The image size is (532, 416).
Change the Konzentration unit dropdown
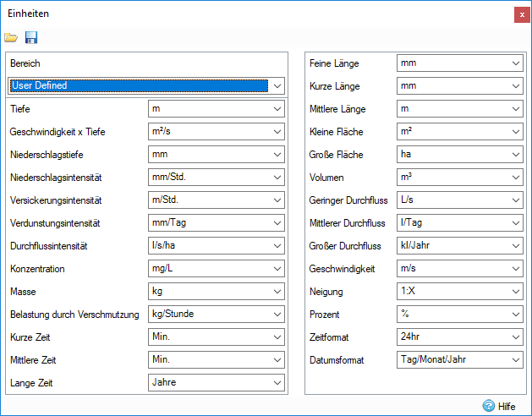pos(277,269)
